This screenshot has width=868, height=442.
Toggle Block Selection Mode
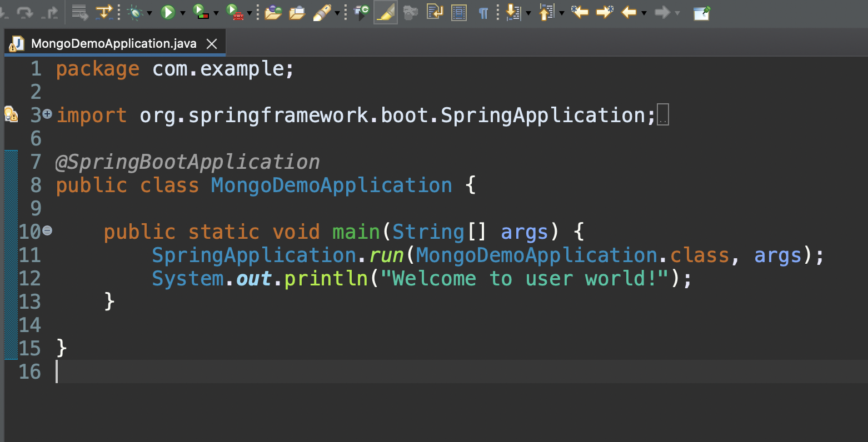459,12
